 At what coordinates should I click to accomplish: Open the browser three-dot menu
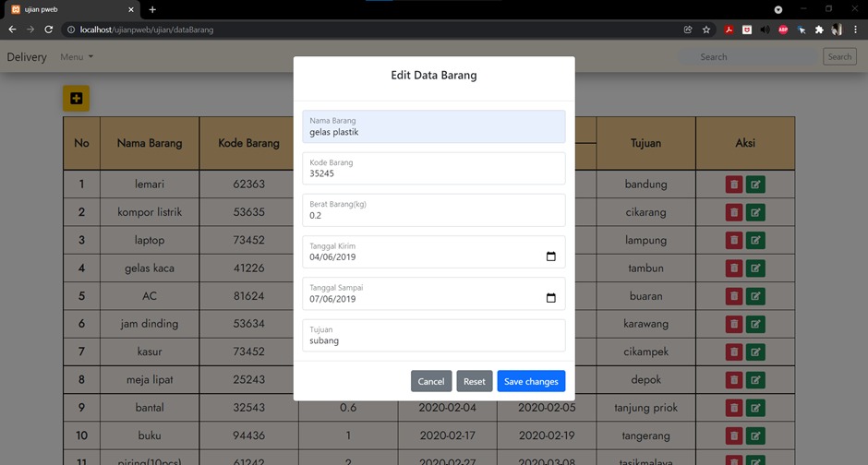point(855,30)
